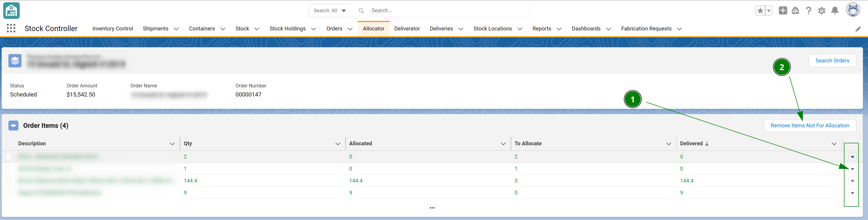Image resolution: width=868 pixels, height=220 pixels.
Task: Open the Dashboards tab
Action: 586,29
